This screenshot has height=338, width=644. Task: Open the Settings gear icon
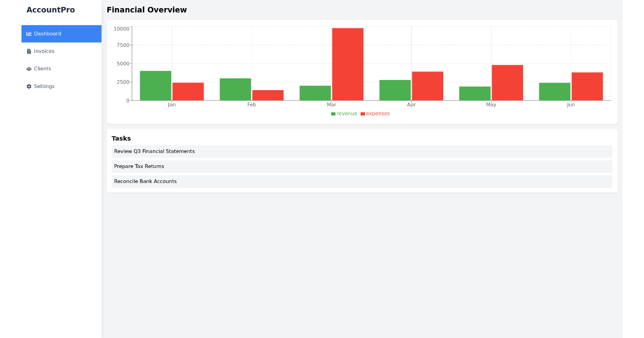coord(28,86)
